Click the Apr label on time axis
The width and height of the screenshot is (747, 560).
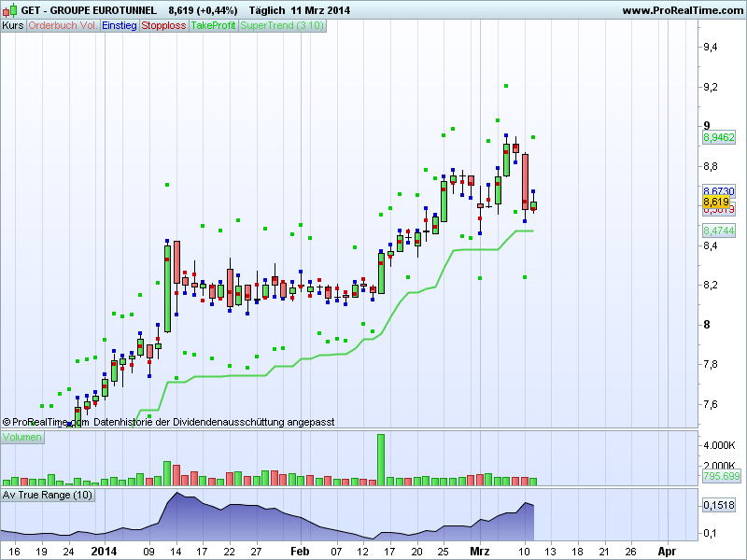(667, 552)
